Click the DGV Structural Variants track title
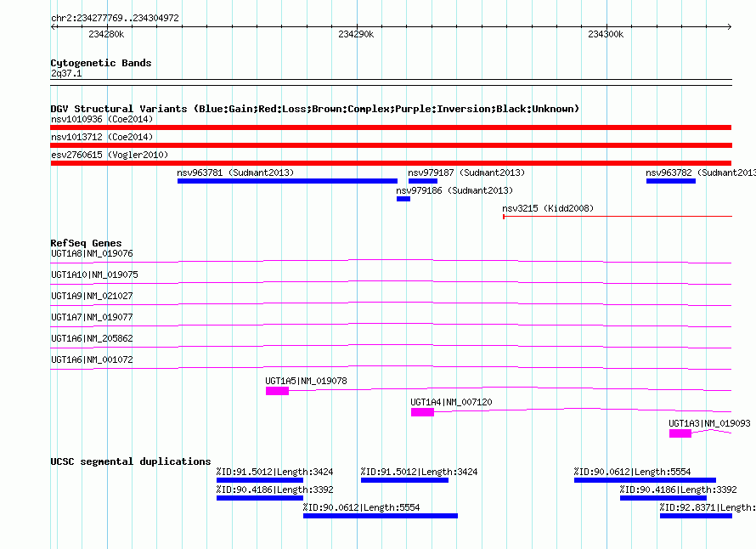 (x=315, y=109)
